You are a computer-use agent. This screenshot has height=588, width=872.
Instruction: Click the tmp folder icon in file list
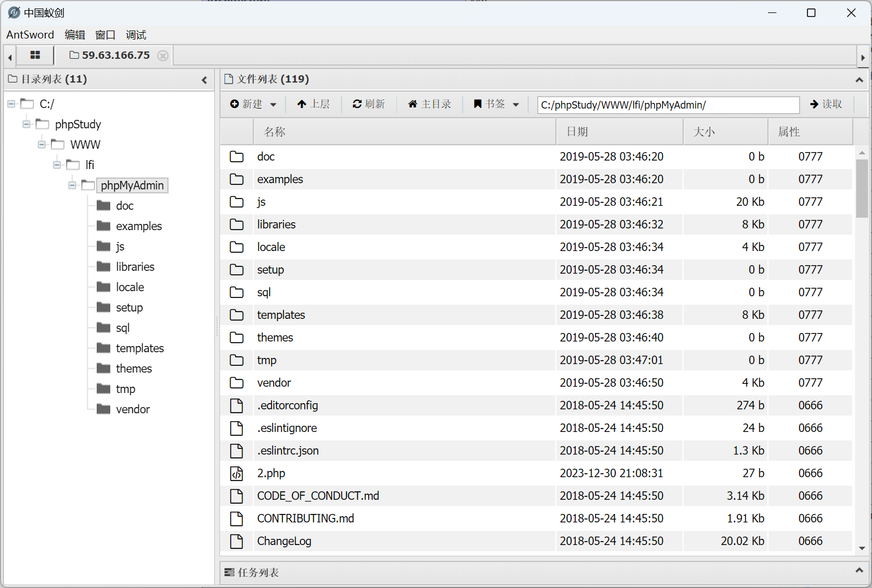236,360
